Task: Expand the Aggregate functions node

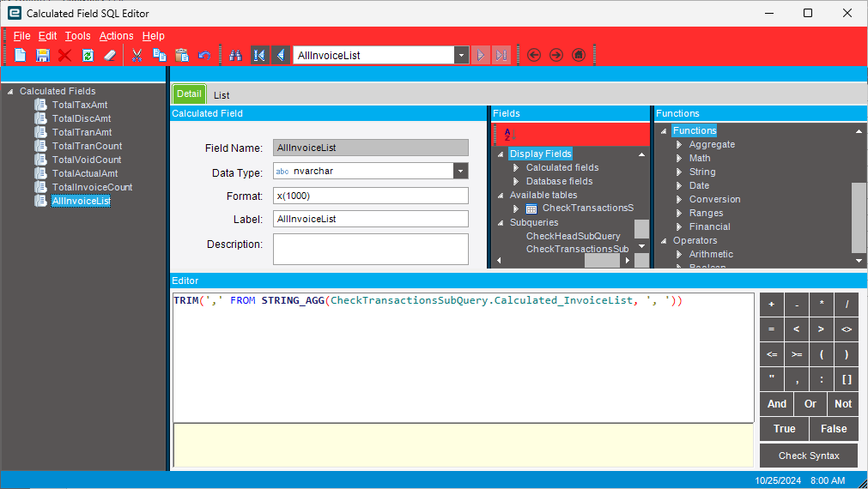Action: (x=679, y=144)
